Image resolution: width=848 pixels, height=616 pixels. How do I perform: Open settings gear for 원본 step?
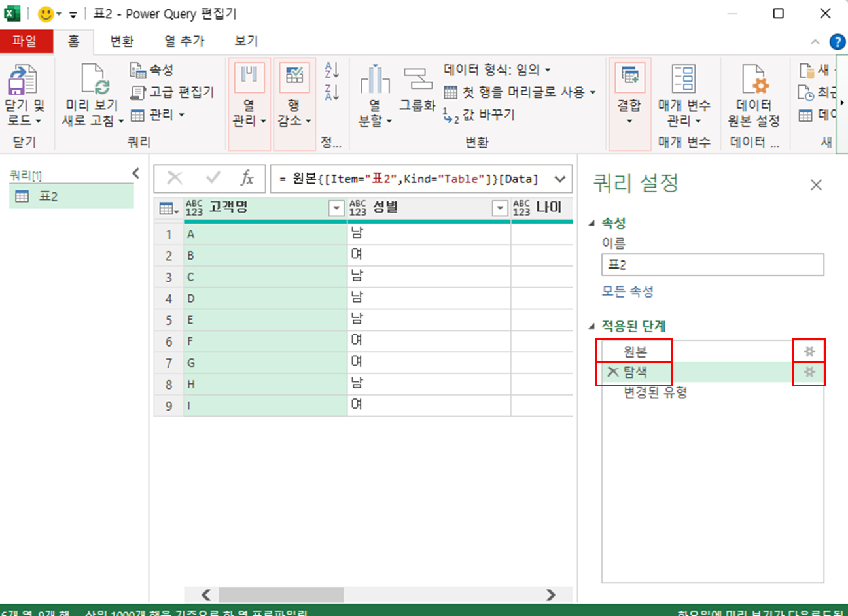[809, 351]
